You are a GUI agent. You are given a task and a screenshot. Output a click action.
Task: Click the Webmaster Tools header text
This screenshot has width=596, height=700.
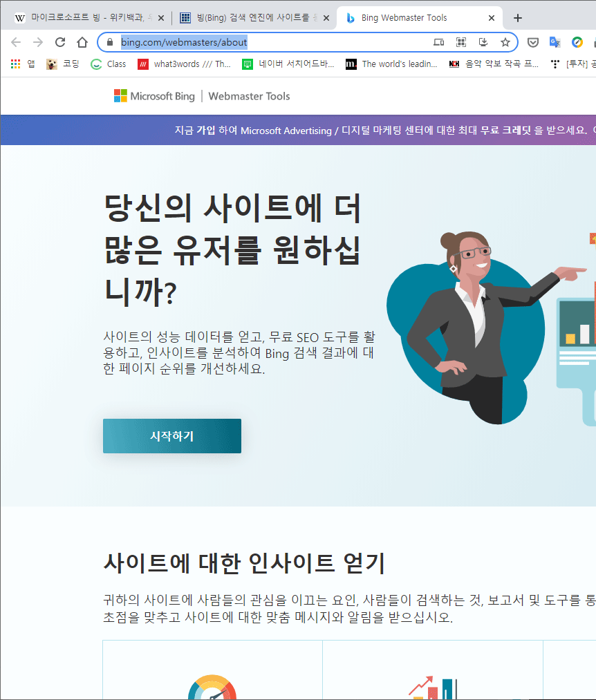pyautogui.click(x=249, y=96)
